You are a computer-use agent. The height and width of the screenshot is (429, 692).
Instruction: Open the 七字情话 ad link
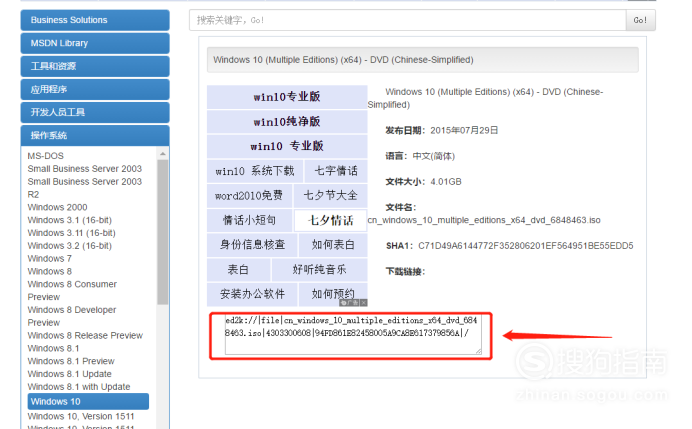point(336,171)
